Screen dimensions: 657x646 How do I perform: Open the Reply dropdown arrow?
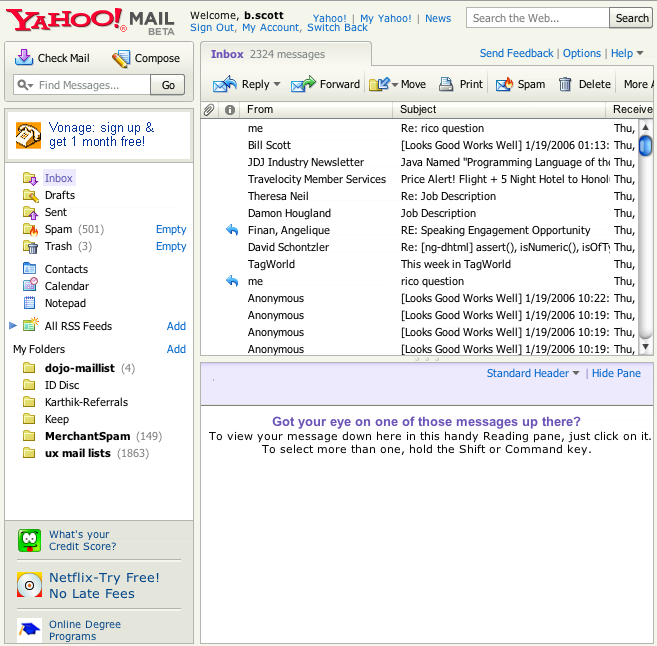pyautogui.click(x=276, y=85)
